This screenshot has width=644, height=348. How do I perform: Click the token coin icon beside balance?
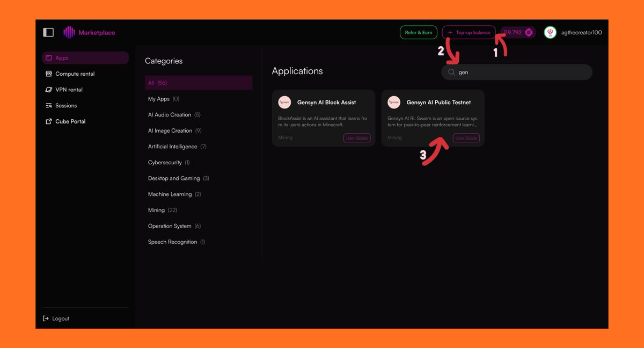pos(529,32)
